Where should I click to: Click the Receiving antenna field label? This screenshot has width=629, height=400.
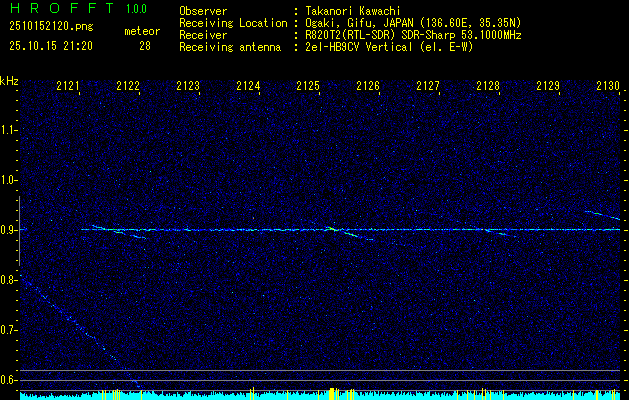click(230, 47)
